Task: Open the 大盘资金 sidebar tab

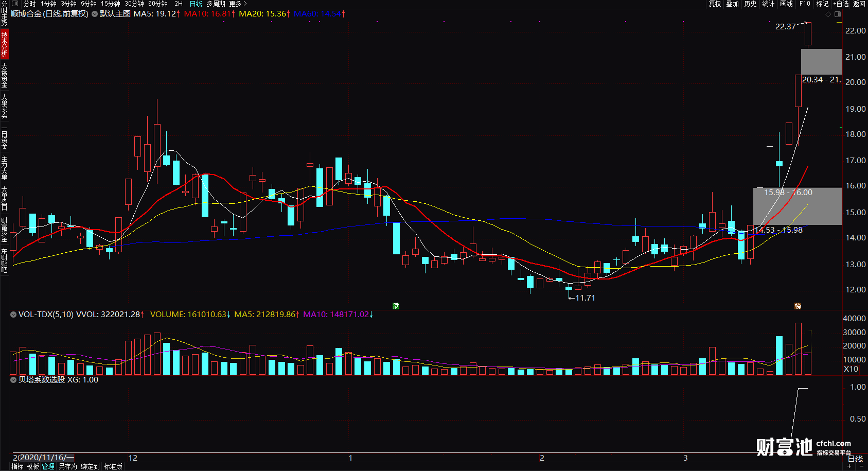Action: (x=4, y=75)
